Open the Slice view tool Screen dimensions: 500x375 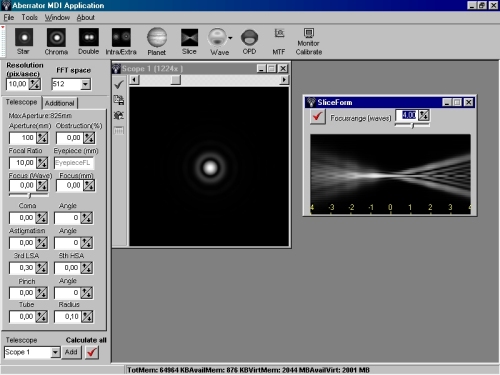point(189,42)
